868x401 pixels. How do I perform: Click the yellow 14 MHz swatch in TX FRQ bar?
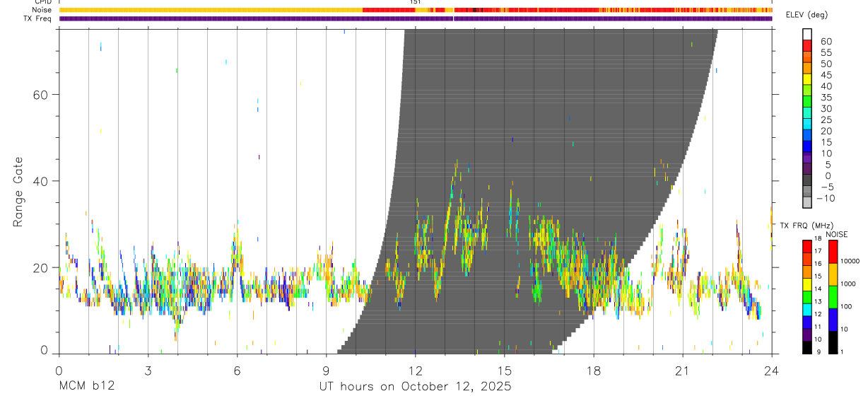pos(807,284)
